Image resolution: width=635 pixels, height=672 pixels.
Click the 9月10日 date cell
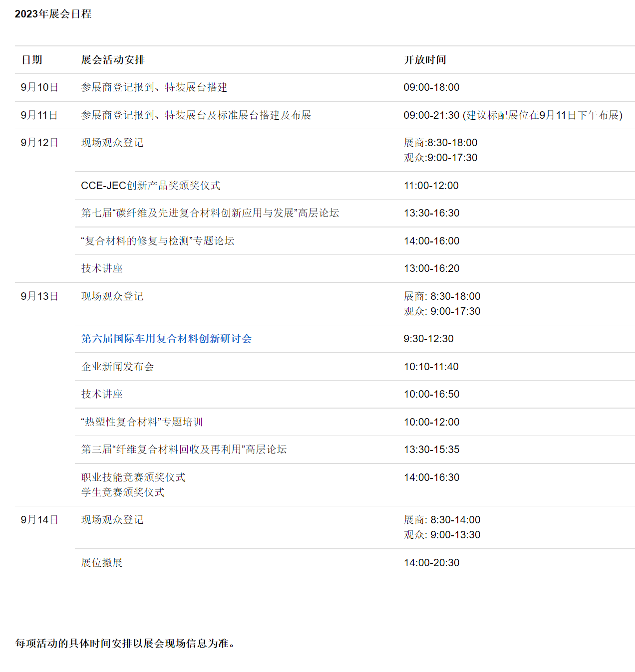[x=39, y=87]
